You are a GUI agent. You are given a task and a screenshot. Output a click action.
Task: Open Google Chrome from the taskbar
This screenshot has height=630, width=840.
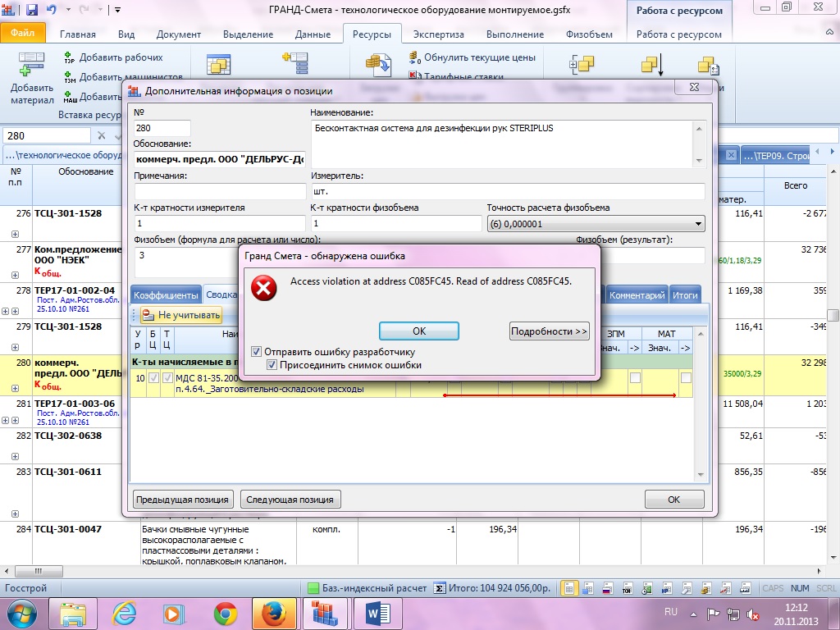[226, 613]
